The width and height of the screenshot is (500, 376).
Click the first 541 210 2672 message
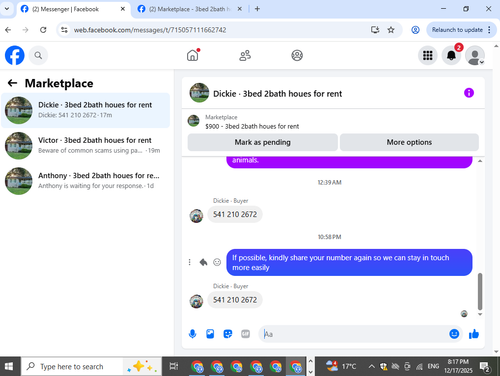pyautogui.click(x=235, y=214)
